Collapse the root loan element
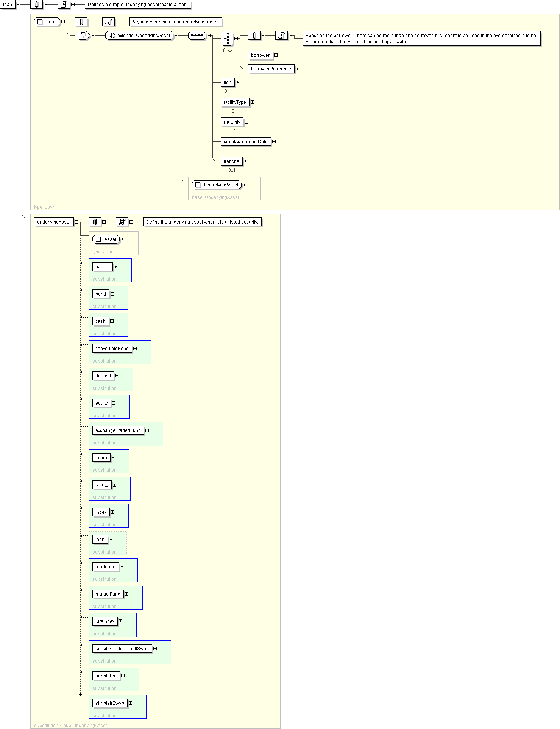560x729 pixels. (x=18, y=5)
